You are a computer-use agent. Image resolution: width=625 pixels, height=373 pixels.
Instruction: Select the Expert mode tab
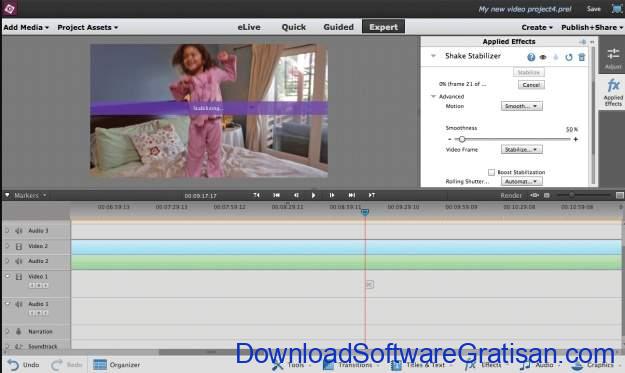(383, 27)
